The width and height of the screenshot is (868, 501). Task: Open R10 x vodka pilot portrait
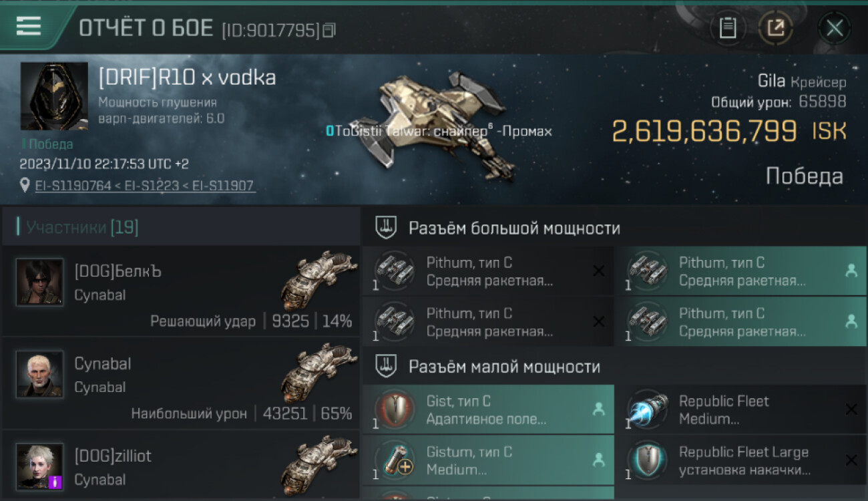[54, 96]
